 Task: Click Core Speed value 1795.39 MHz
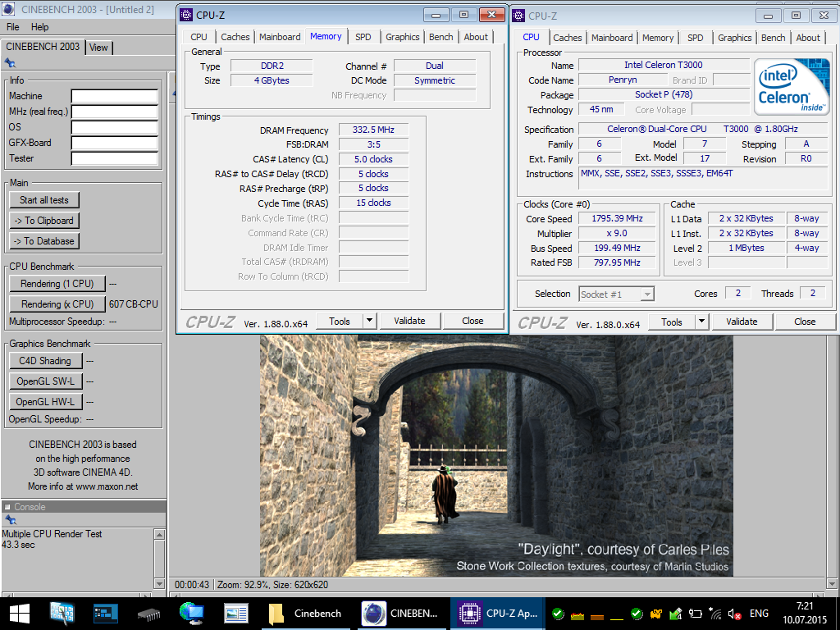click(x=617, y=218)
